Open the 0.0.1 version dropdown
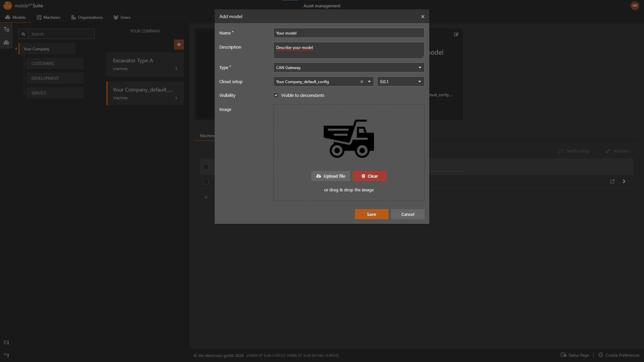 pos(400,82)
